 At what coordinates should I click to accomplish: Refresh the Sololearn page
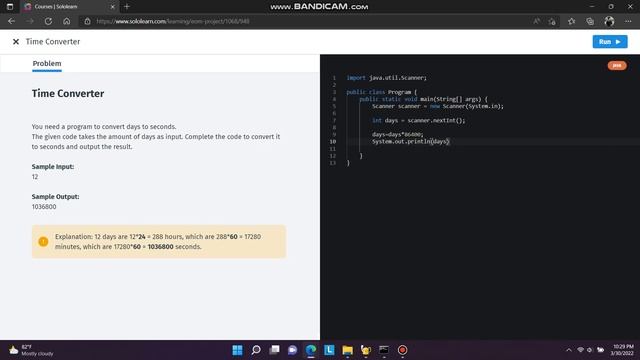pyautogui.click(x=48, y=21)
